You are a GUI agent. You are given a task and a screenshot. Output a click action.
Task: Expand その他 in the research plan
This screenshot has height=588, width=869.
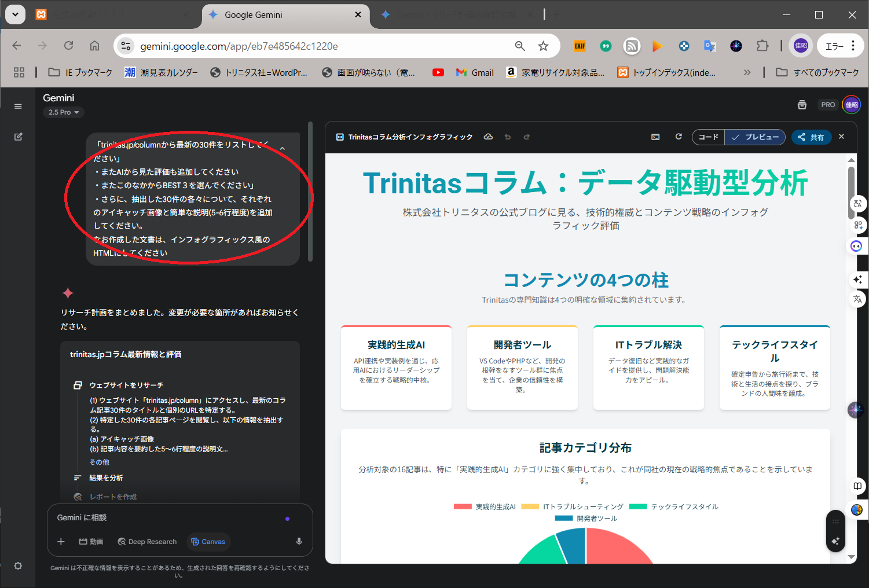coord(99,462)
